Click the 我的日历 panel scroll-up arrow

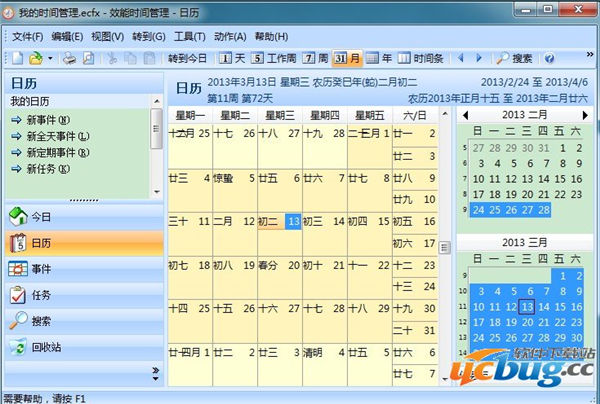157,101
